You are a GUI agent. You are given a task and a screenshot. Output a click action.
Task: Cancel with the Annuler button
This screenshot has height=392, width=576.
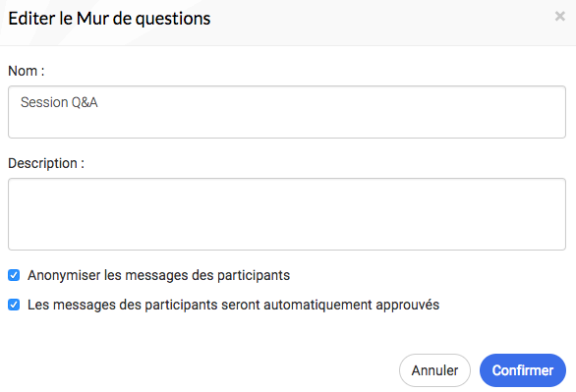coord(434,370)
